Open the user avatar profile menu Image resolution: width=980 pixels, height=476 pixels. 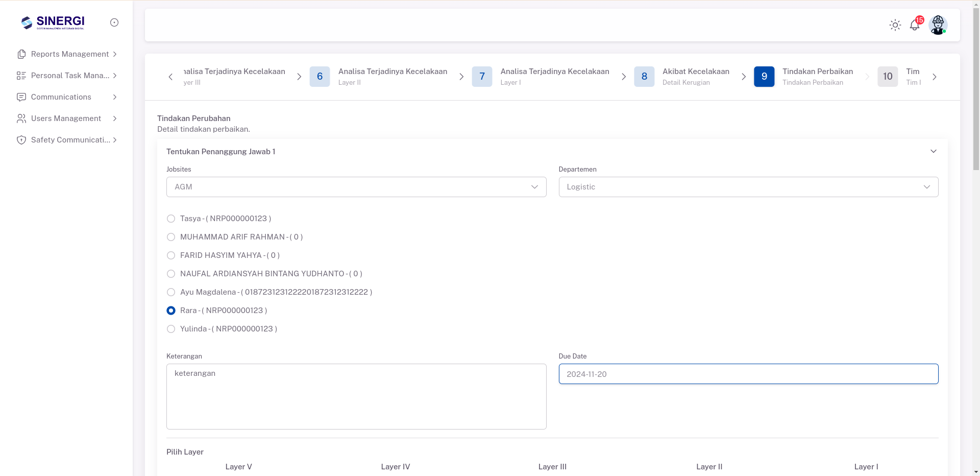(x=938, y=25)
